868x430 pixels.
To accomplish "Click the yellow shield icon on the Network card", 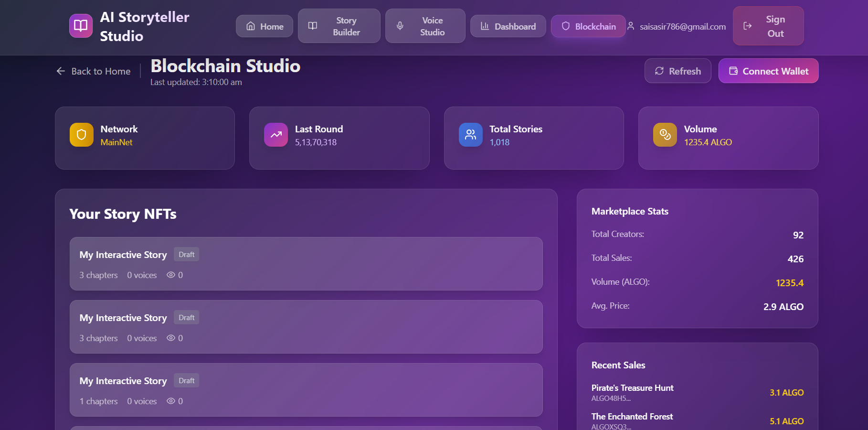I will click(x=82, y=135).
